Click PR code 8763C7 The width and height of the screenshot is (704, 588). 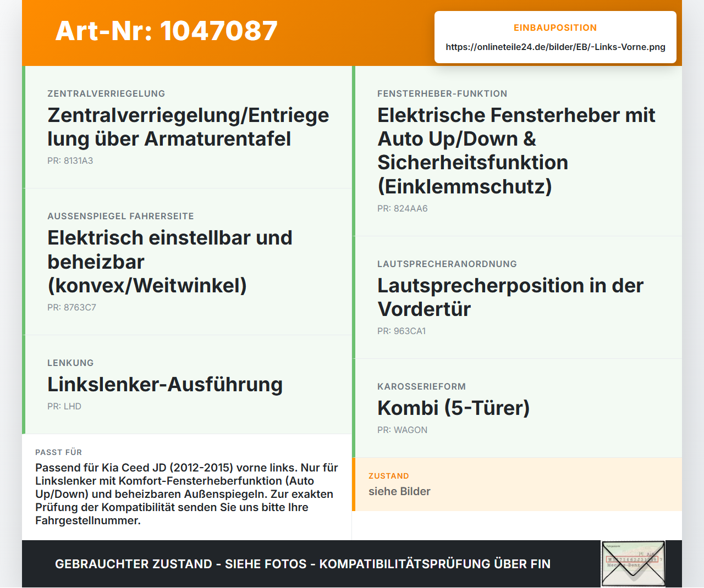[x=72, y=307]
